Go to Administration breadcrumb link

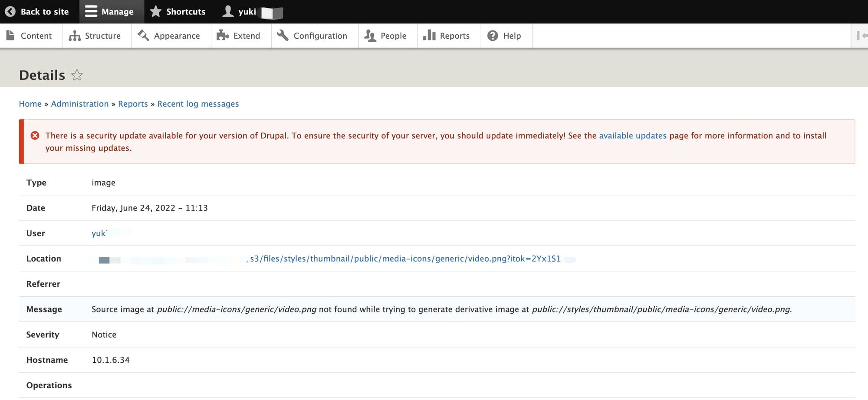point(80,104)
